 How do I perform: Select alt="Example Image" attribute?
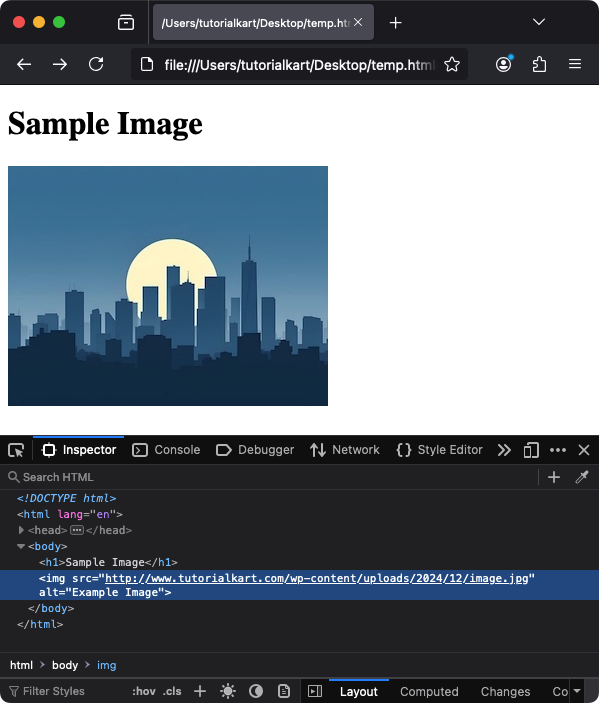click(101, 592)
